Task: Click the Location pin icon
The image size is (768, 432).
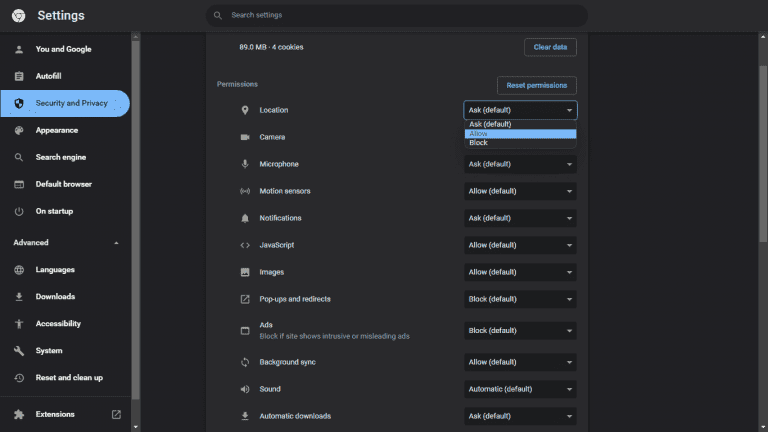Action: tap(245, 110)
